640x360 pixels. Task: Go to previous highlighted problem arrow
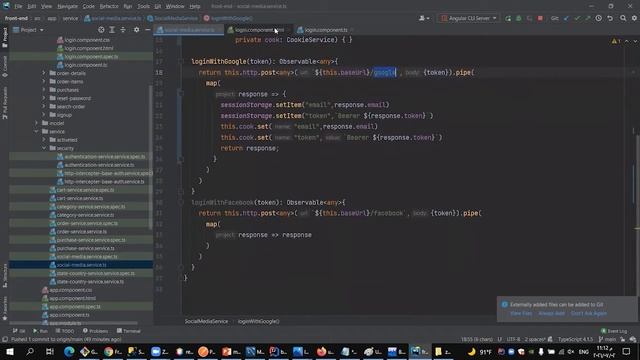tap(627, 41)
